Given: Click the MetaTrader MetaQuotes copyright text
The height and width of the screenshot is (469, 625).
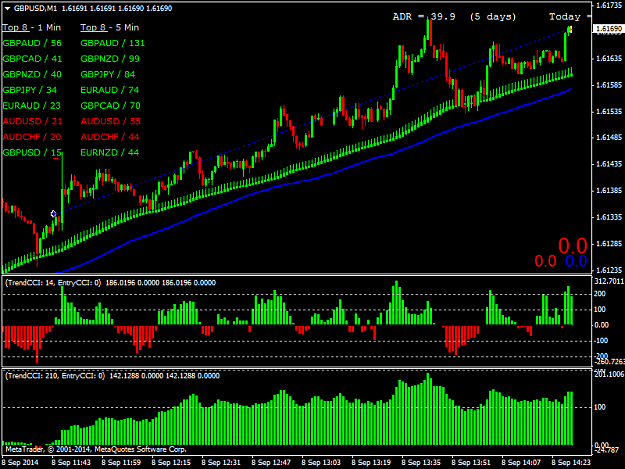Looking at the screenshot, I should 96,449.
